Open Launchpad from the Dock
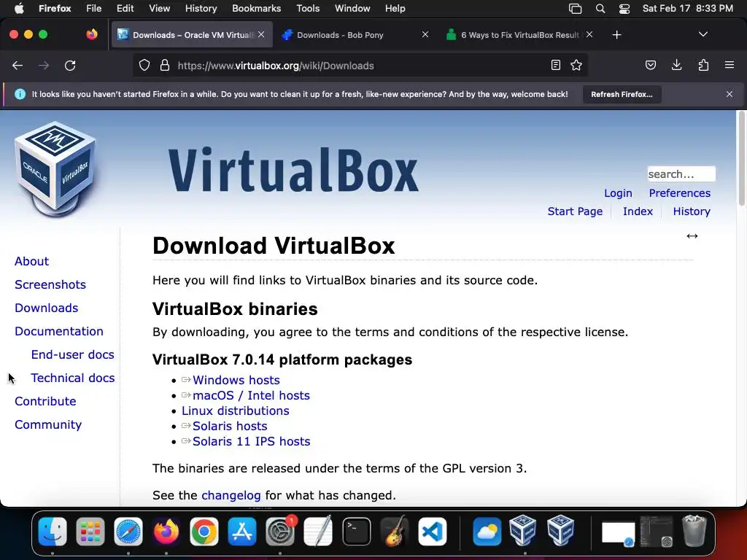The height and width of the screenshot is (560, 747). pyautogui.click(x=90, y=532)
